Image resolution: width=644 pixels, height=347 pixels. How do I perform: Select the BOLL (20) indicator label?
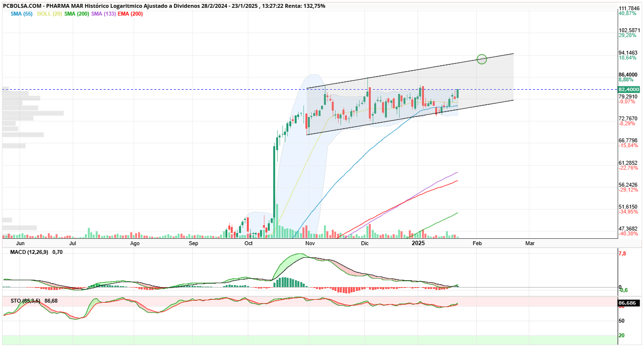[x=48, y=14]
